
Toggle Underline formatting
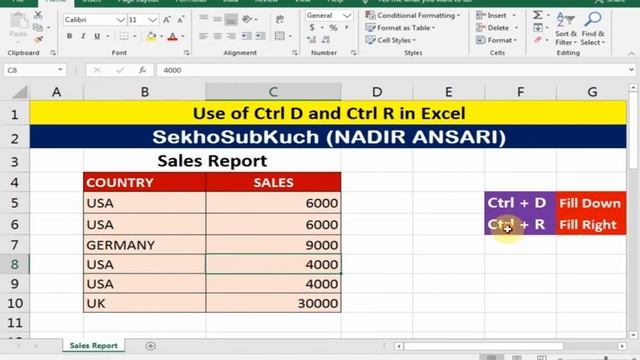click(97, 36)
